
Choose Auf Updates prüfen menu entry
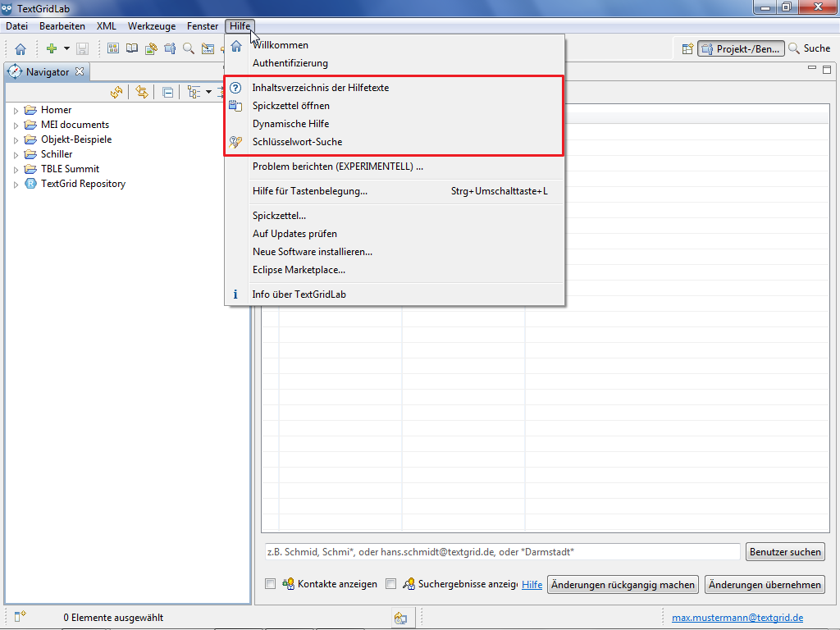coord(294,234)
